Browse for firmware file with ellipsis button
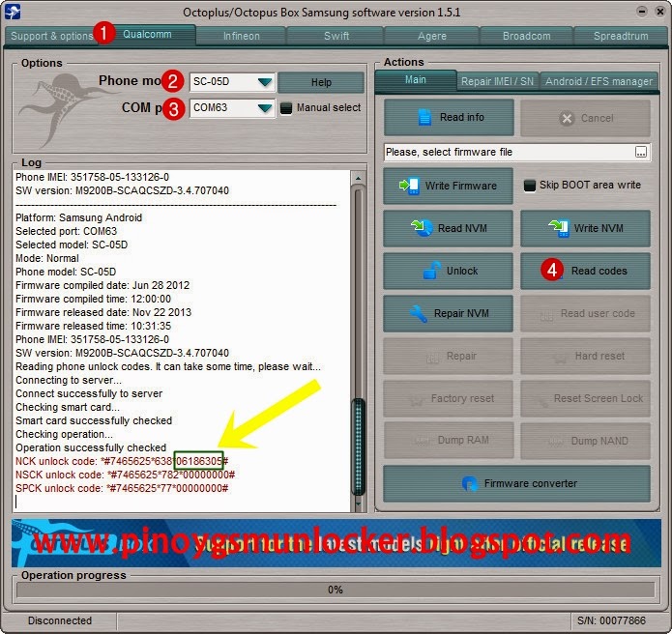 pyautogui.click(x=641, y=152)
